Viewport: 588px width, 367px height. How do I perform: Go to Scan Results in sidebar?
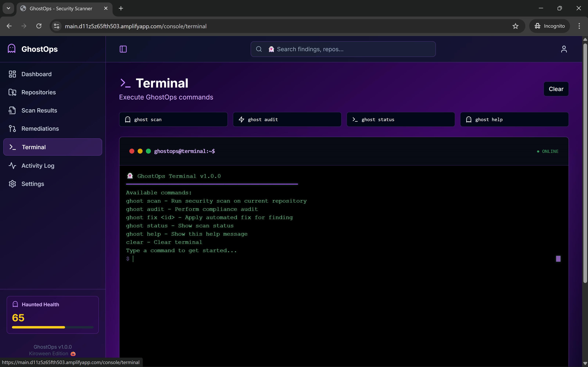pos(39,110)
